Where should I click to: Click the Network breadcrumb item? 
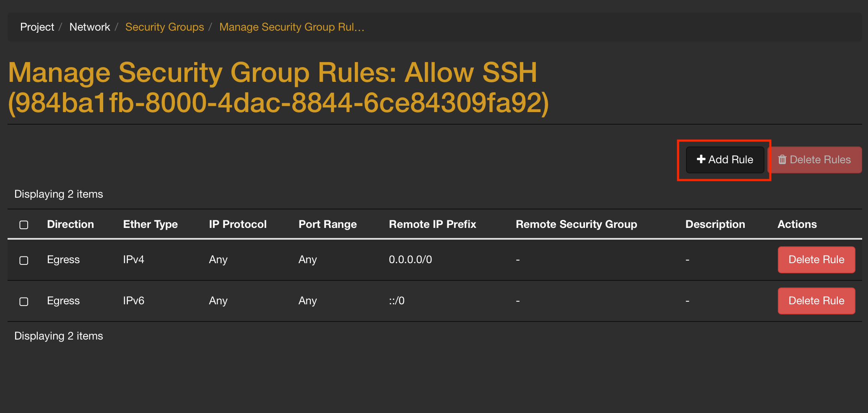(x=89, y=27)
